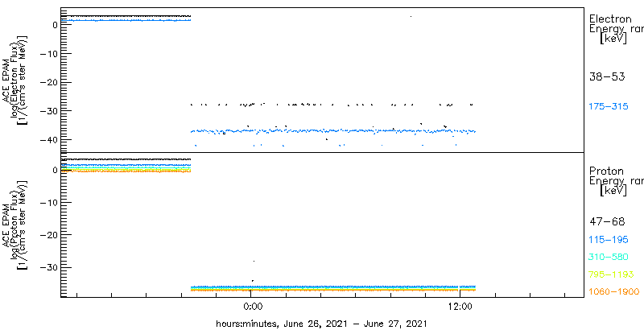Viewport: 644px width, 330px height.
Task: Click the Proton legend heading
Action: click(606, 171)
